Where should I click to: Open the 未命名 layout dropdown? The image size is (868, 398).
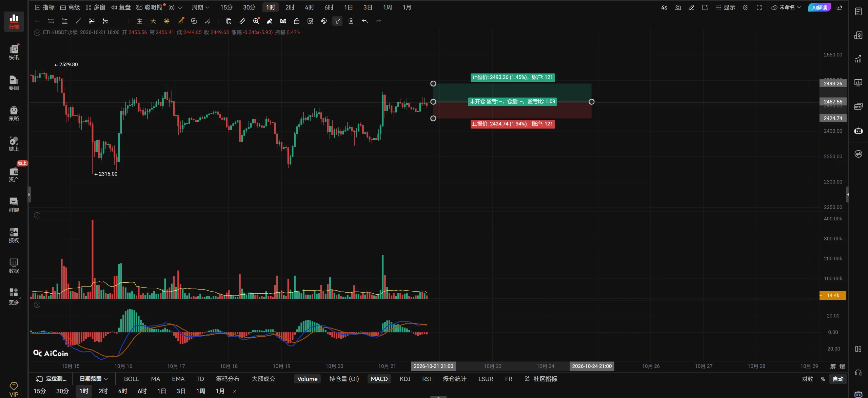point(786,7)
